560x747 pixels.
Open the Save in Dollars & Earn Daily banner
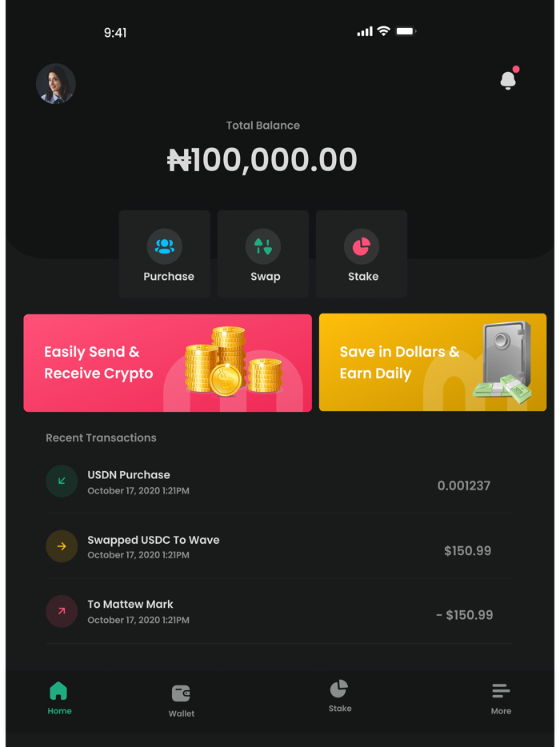tap(432, 363)
